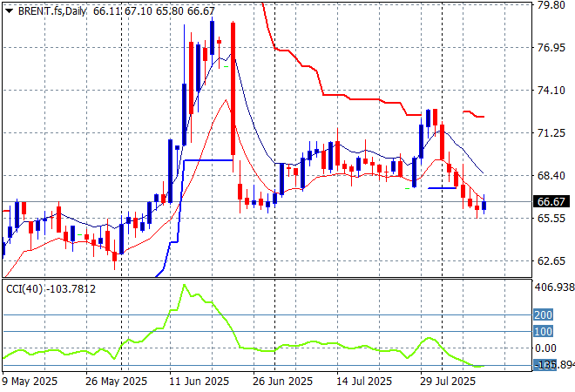This screenshot has width=575, height=392.
Task: Click the CCI level 100 tag
Action: 543,332
